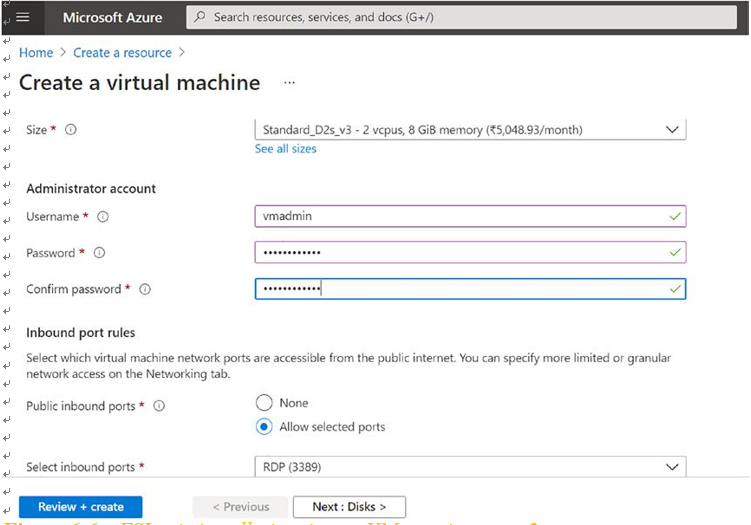Click Next : Disks button

(349, 507)
